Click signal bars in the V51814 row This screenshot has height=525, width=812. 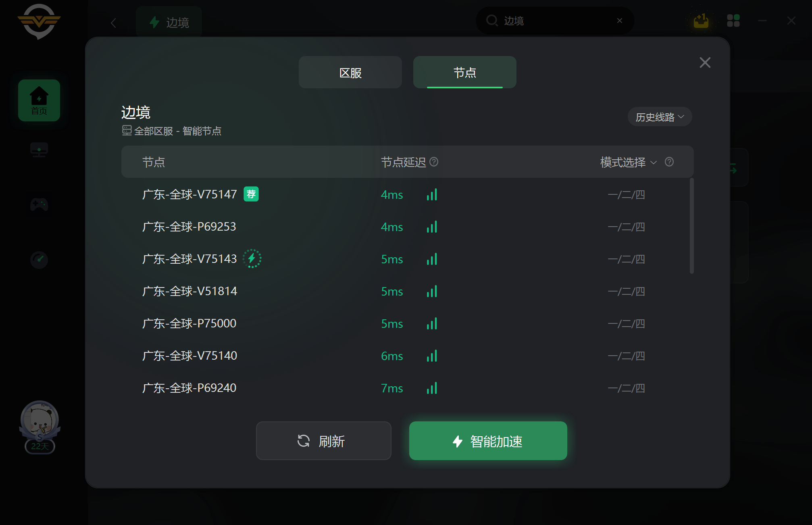[432, 291]
